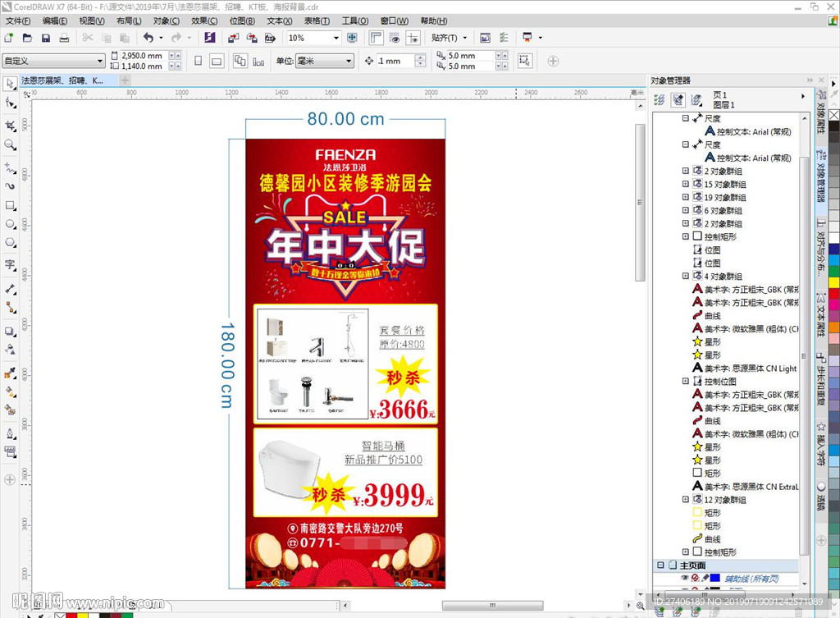Screen dimensions: 840x618
Task: Toggle Show guidelines button
Action: (413, 38)
